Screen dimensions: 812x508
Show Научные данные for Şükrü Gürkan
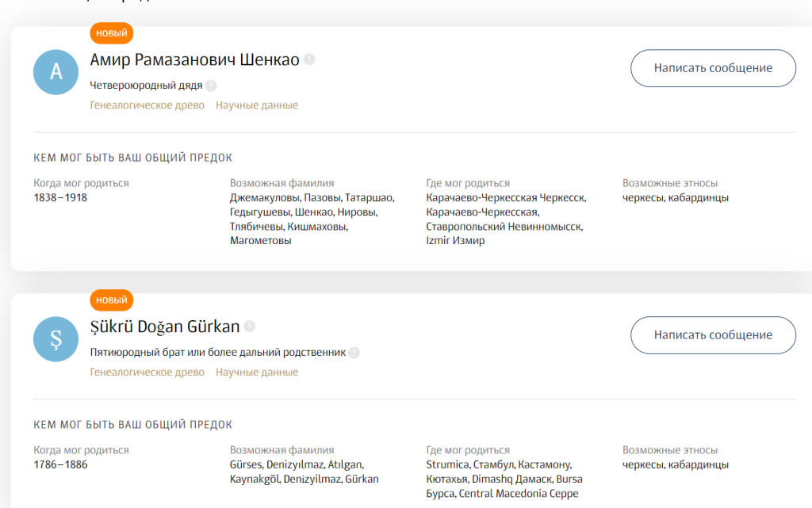click(x=257, y=372)
